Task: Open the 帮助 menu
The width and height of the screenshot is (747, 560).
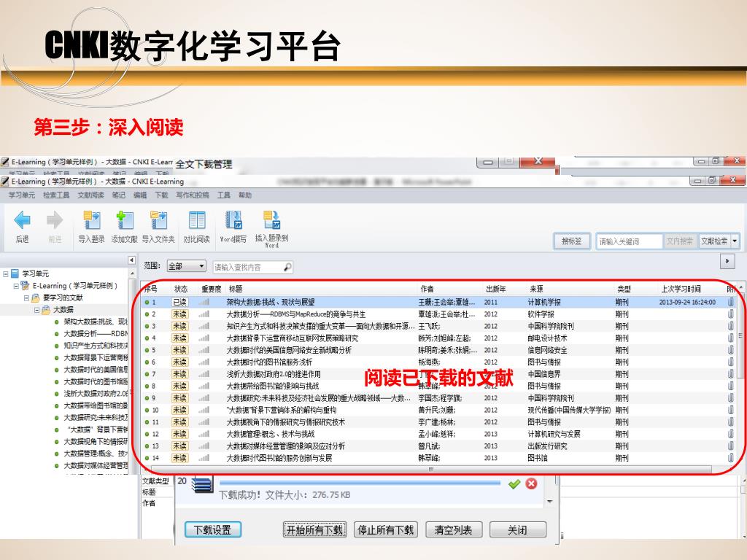Action: [x=245, y=195]
